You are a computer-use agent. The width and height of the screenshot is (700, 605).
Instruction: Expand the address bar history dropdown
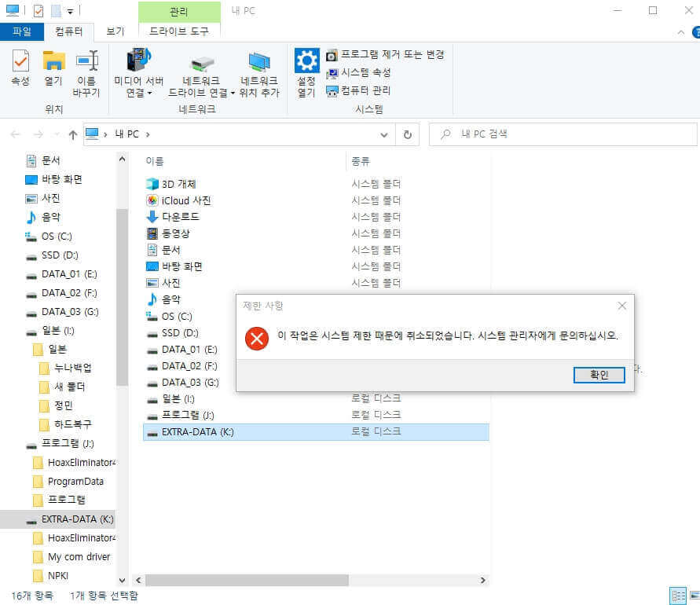[x=384, y=134]
